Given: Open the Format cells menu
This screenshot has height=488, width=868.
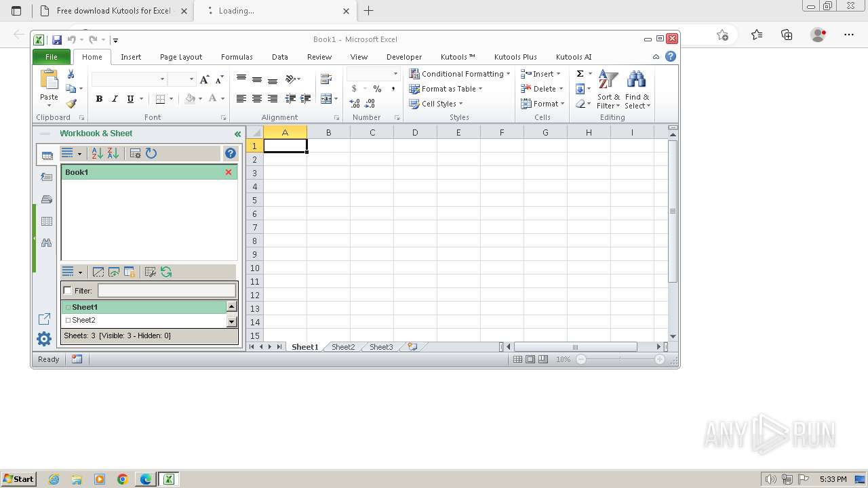Looking at the screenshot, I should 542,104.
